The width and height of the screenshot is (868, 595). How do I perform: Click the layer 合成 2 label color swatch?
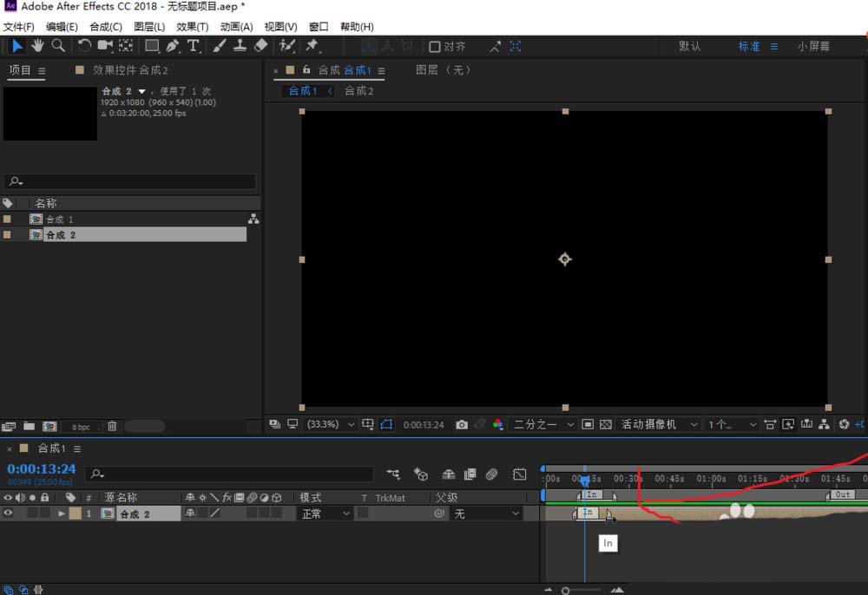click(75, 513)
